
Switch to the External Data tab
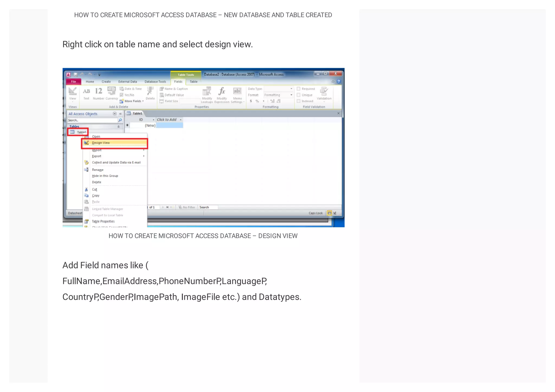coord(127,82)
